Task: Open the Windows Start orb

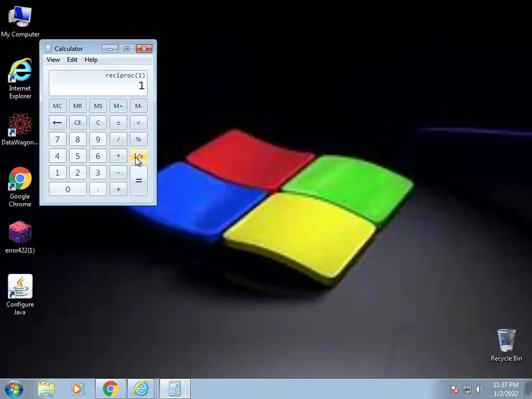Action: tap(14, 389)
